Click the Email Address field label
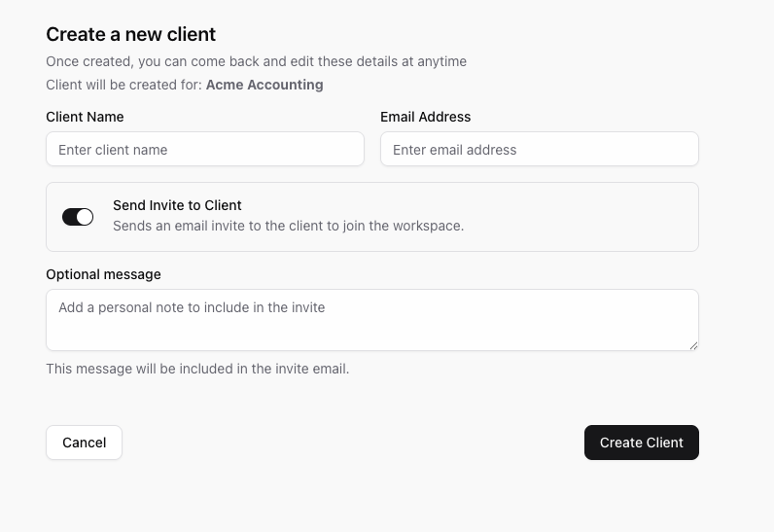Screen dimensions: 774x532 click(426, 117)
